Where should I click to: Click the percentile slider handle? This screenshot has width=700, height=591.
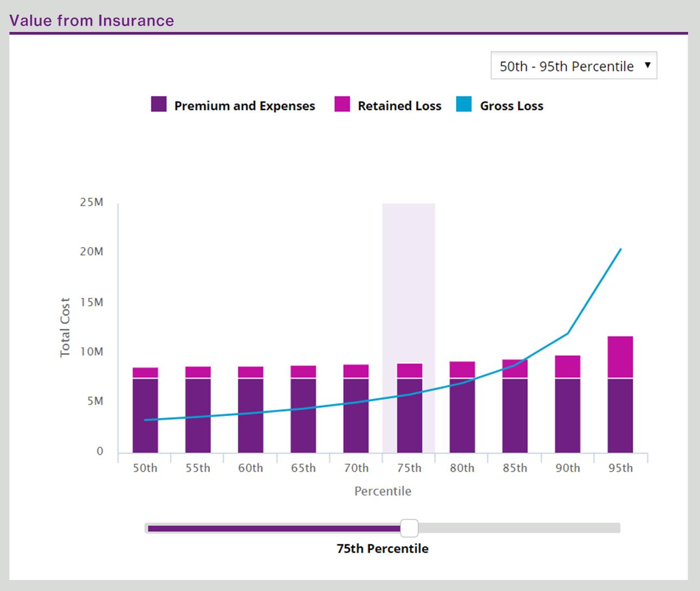tap(409, 528)
